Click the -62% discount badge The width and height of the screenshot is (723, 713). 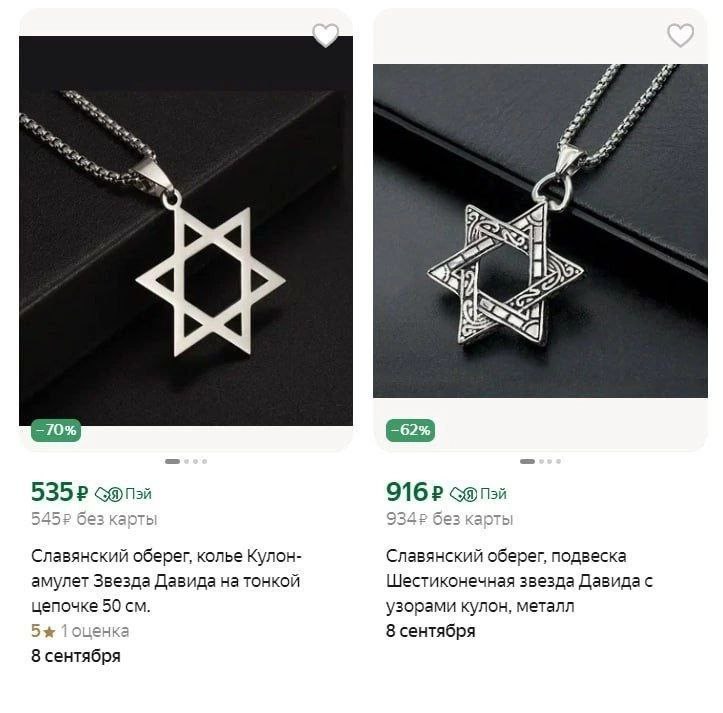(410, 430)
